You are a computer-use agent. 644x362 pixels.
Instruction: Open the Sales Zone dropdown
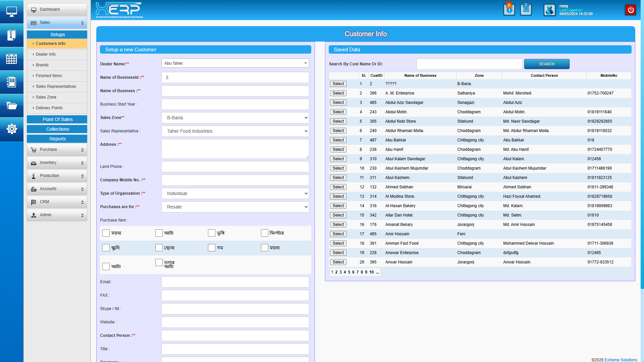pyautogui.click(x=235, y=118)
